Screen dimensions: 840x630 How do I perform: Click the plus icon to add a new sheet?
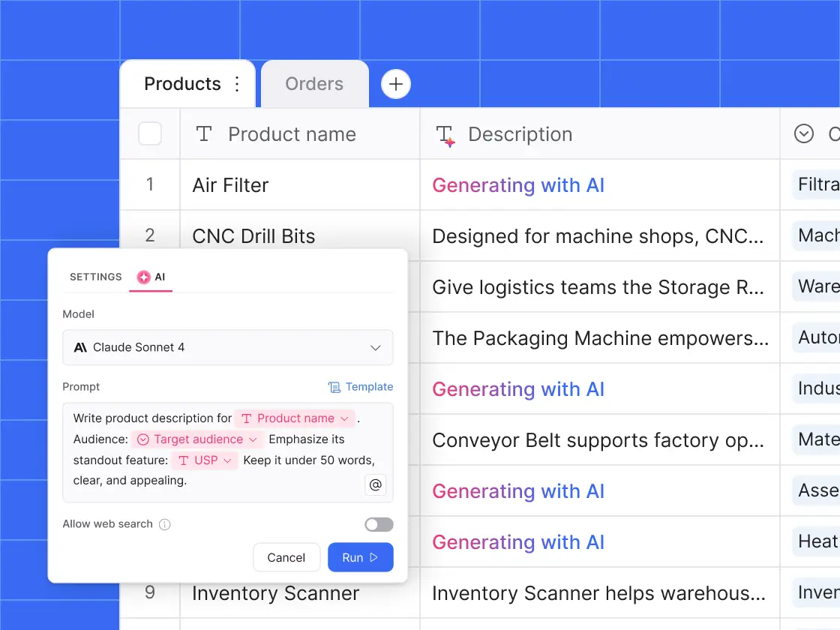395,84
